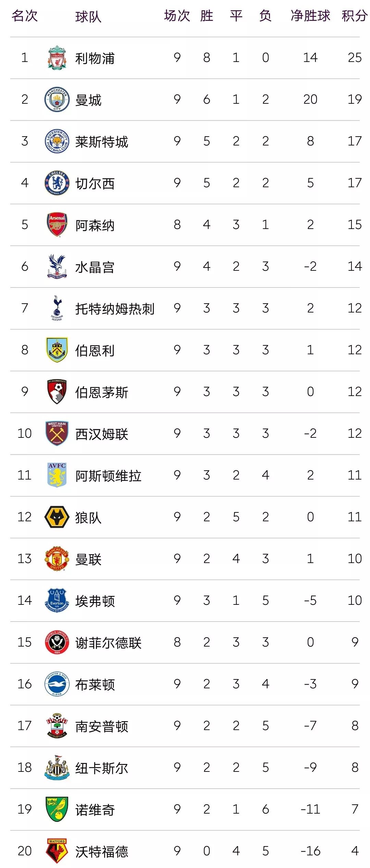The height and width of the screenshot is (868, 370).
Task: Click the Wolves wolf-head crest
Action: pyautogui.click(x=57, y=517)
